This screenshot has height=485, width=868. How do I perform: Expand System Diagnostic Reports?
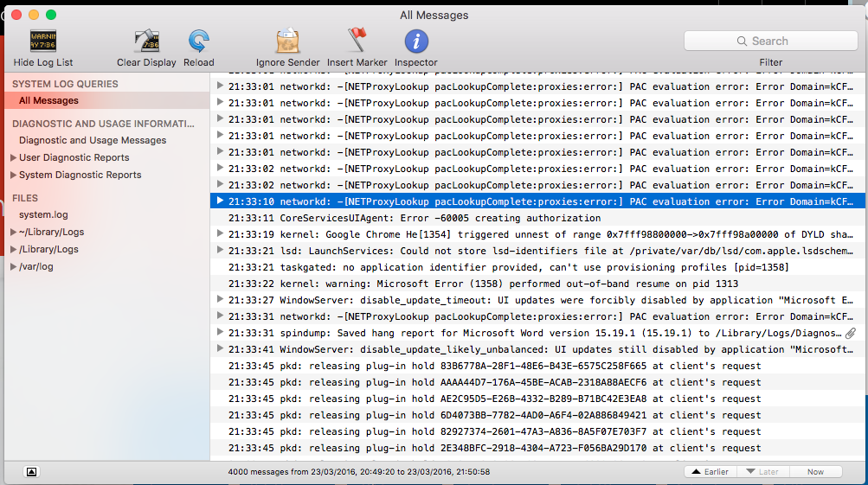click(x=13, y=175)
